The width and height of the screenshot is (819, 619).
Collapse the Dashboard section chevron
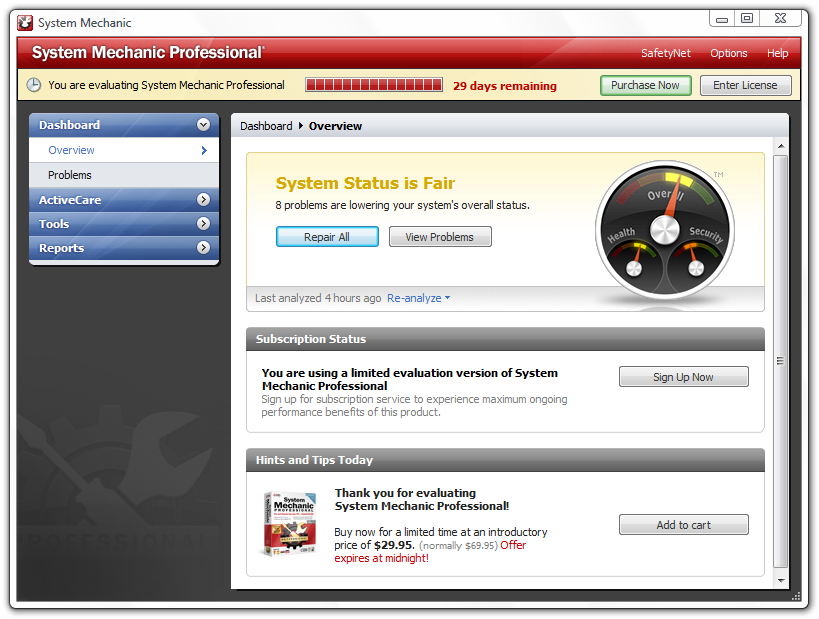point(203,125)
